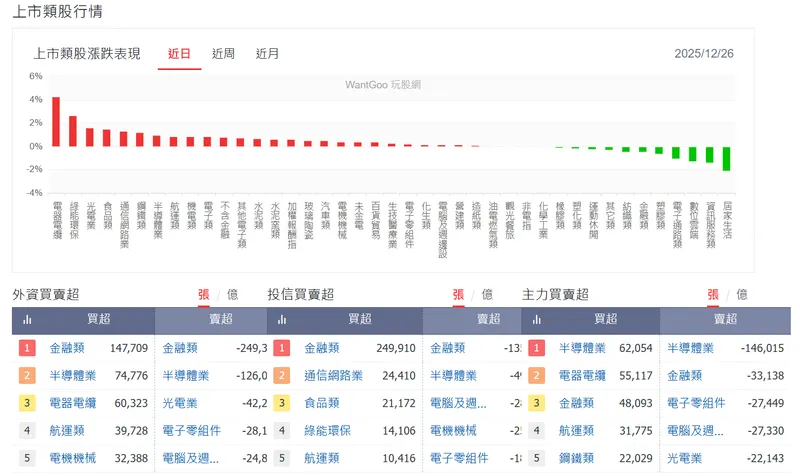Click the largest green bar for 居家生活
The width and height of the screenshot is (800, 476).
[726, 159]
